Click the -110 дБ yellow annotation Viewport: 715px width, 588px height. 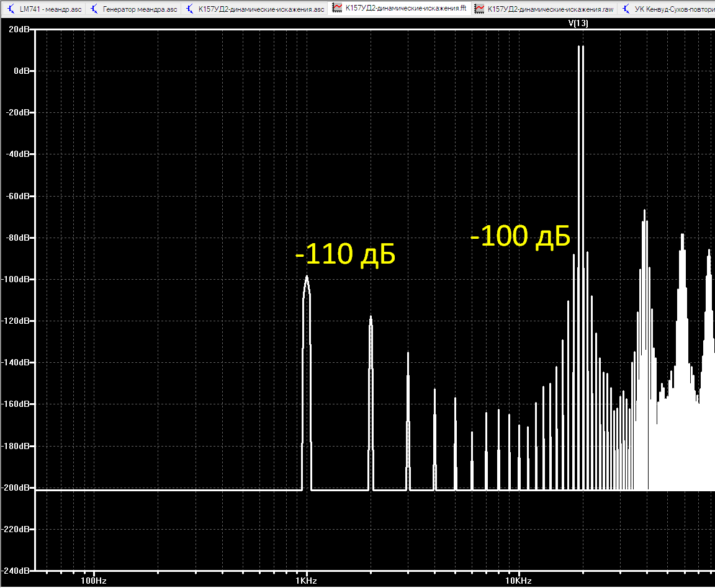345,254
